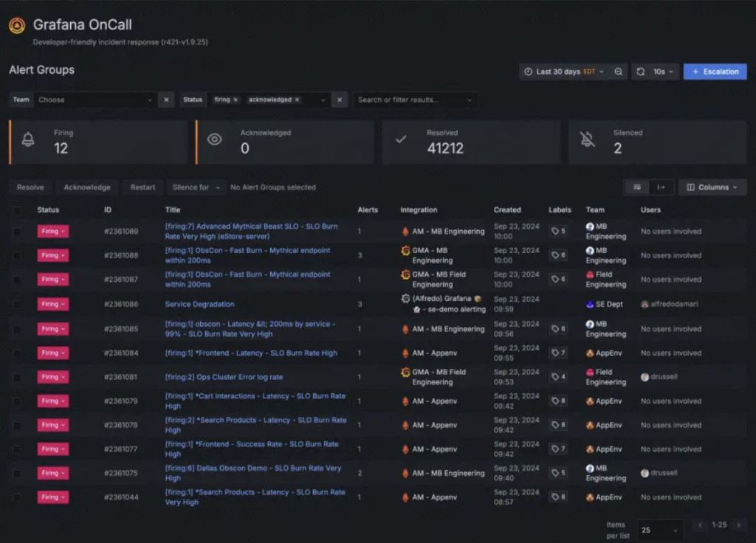Check the box for alert #2361081

tap(17, 377)
